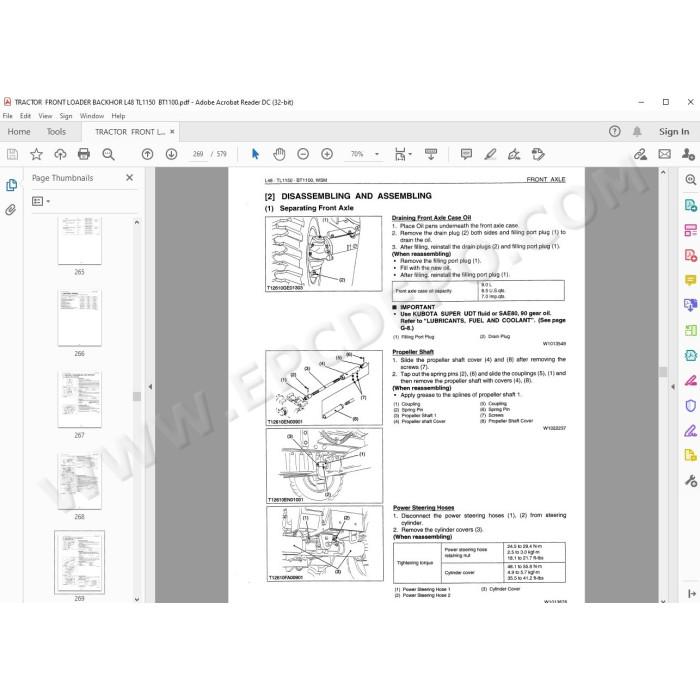Select page 267 thumbnail
The width and height of the screenshot is (700, 700).
tap(79, 399)
